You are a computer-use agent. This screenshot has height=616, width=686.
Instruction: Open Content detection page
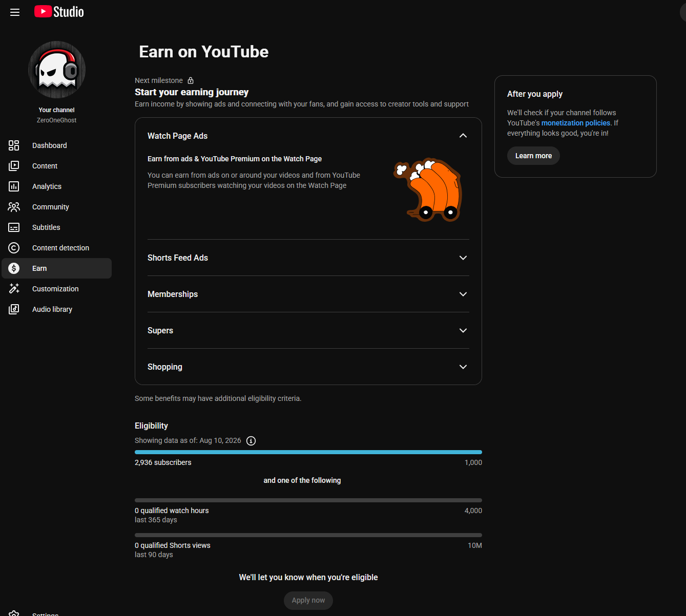point(56,248)
